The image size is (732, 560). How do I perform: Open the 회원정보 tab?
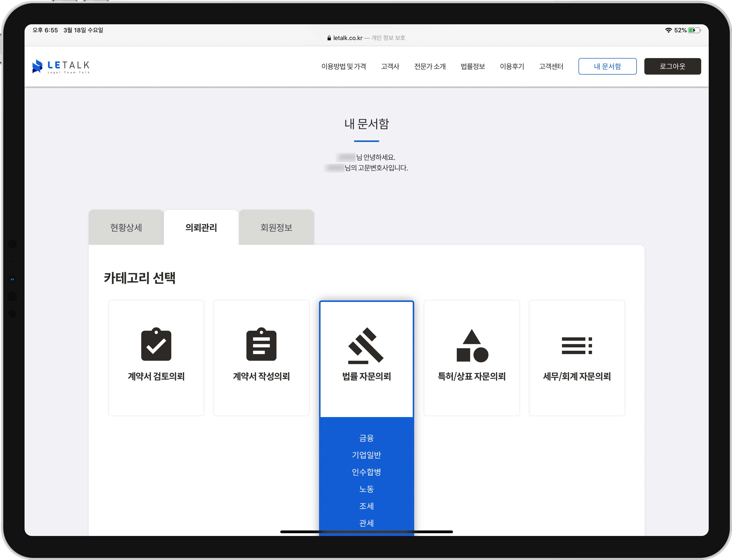276,228
